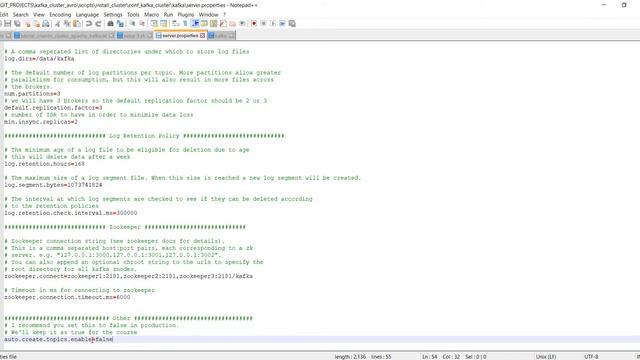Image resolution: width=640 pixels, height=360 pixels.
Task: Click the Copy toolbar icon
Action: click(67, 24)
